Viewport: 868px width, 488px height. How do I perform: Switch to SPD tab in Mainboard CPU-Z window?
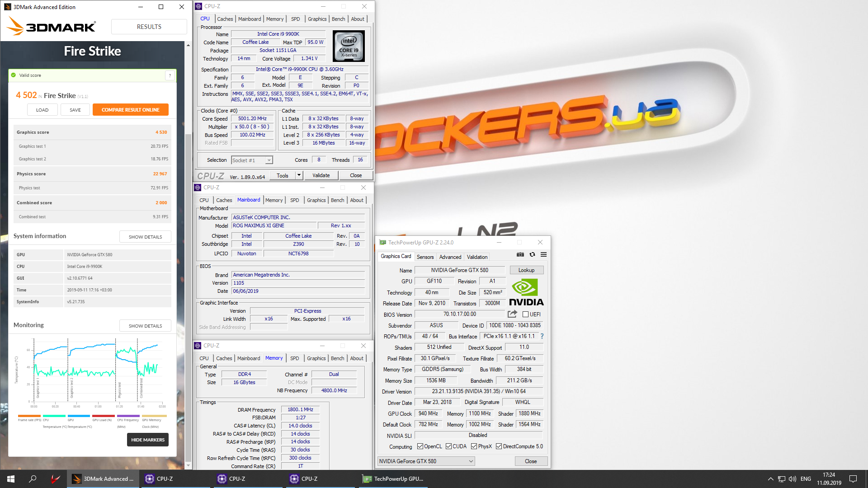(294, 200)
